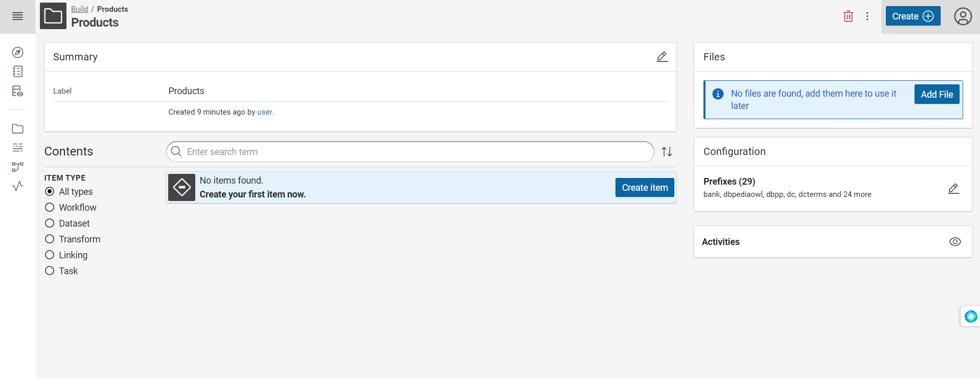Screen dimensions: 980x379
Task: Open the hamburger navigation menu
Action: [x=17, y=16]
